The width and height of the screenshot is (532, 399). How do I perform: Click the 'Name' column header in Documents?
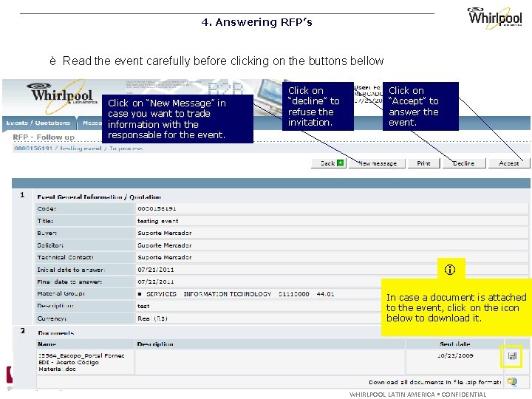[47, 344]
